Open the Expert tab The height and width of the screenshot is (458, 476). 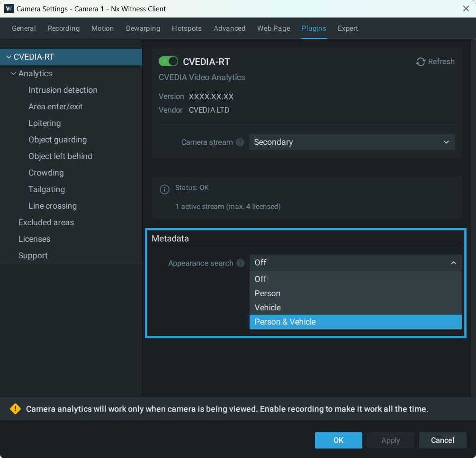348,28
